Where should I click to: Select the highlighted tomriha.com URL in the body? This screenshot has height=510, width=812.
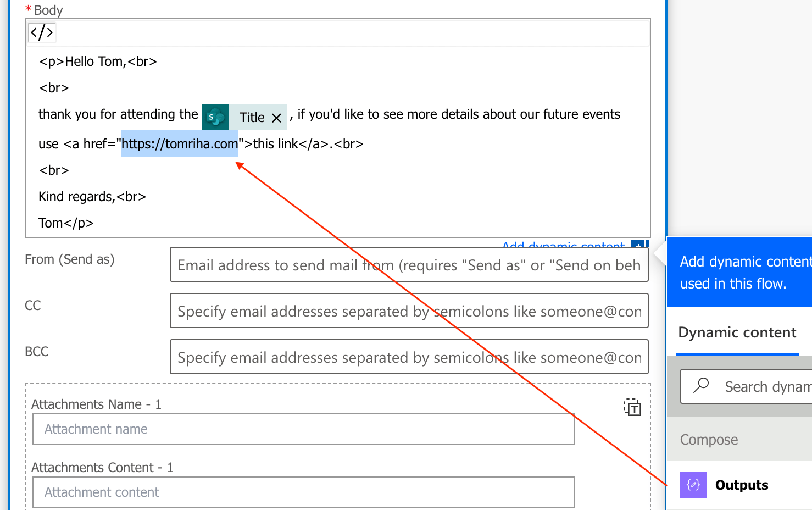pyautogui.click(x=180, y=143)
